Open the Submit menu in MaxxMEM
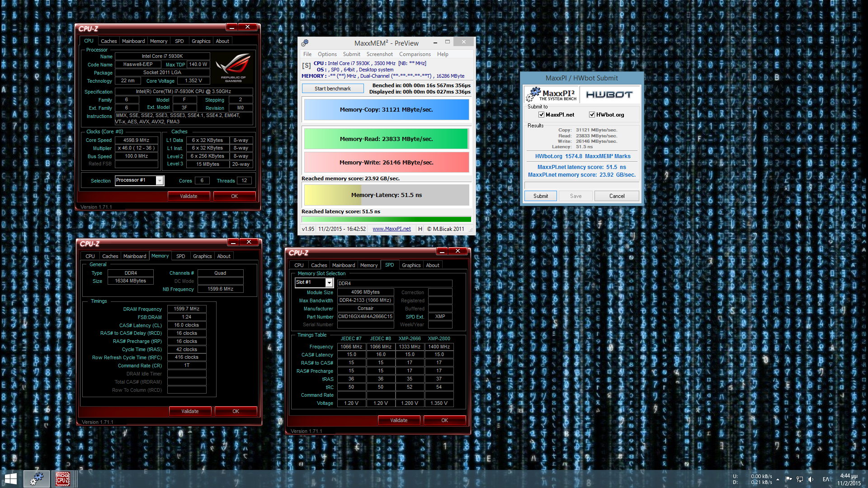868x488 pixels. click(351, 54)
